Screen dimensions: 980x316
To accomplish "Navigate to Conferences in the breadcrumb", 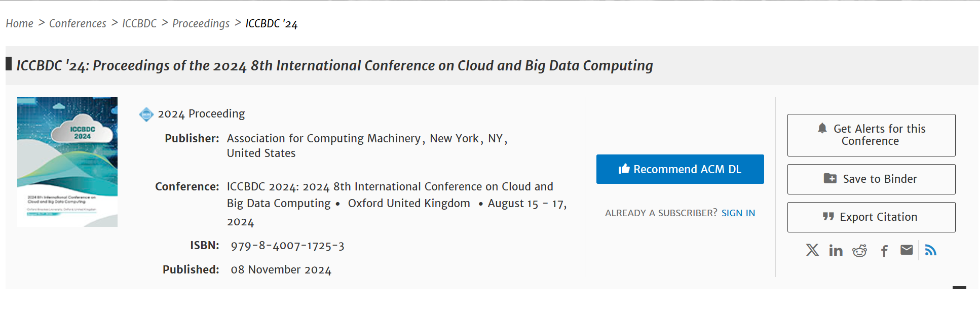I will pyautogui.click(x=78, y=24).
